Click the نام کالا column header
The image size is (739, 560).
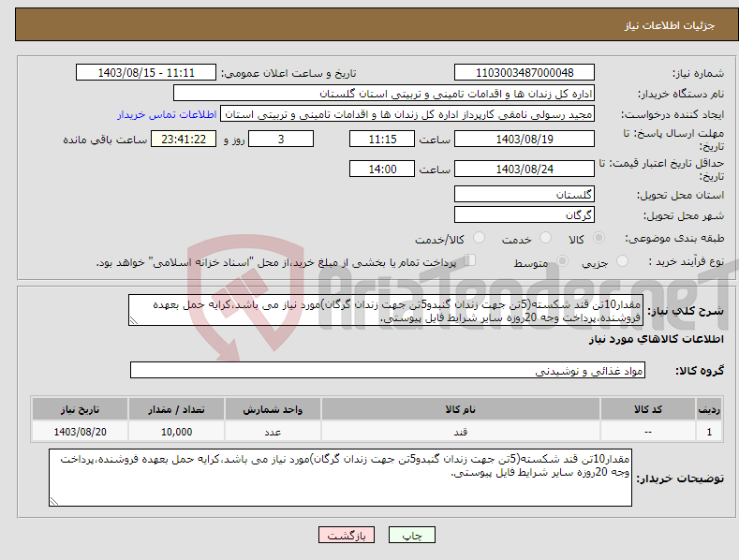click(x=461, y=409)
